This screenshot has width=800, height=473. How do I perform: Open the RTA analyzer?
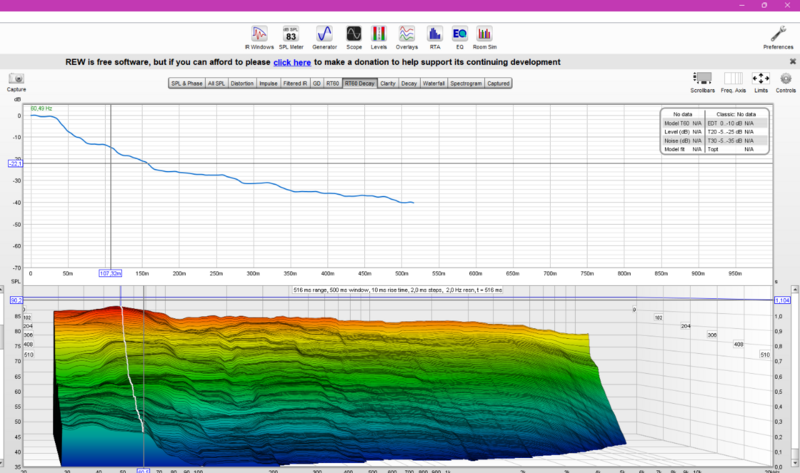[x=434, y=33]
